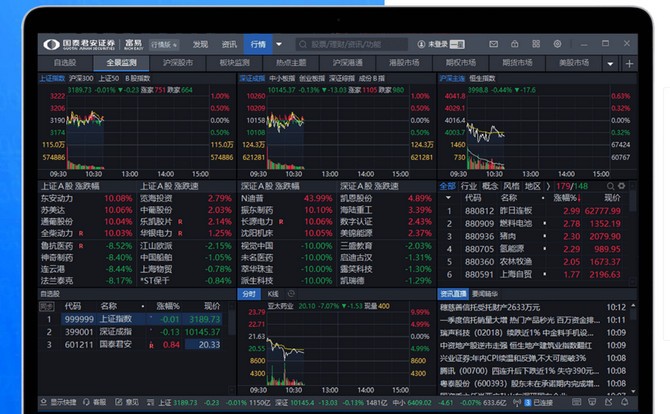Open the 期货市场 tab
Image resolution: width=670 pixels, height=414 pixels.
click(x=517, y=63)
